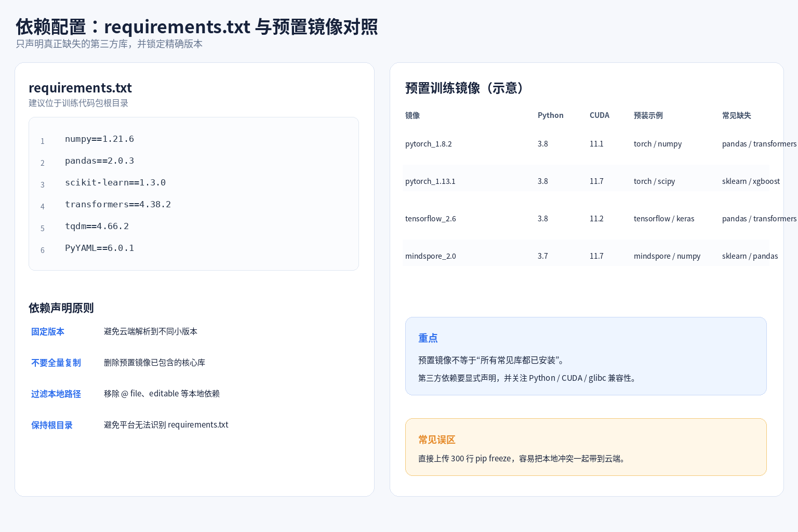Click the tensorflow / keras cell

(664, 219)
